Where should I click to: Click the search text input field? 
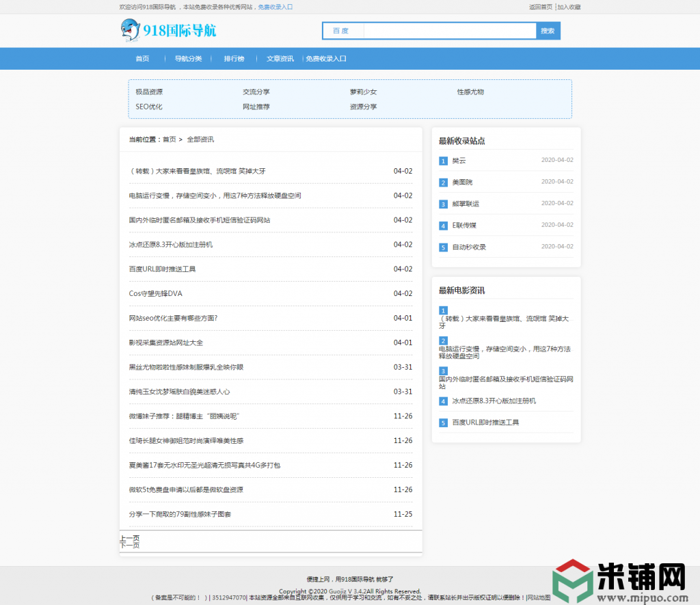point(449,31)
